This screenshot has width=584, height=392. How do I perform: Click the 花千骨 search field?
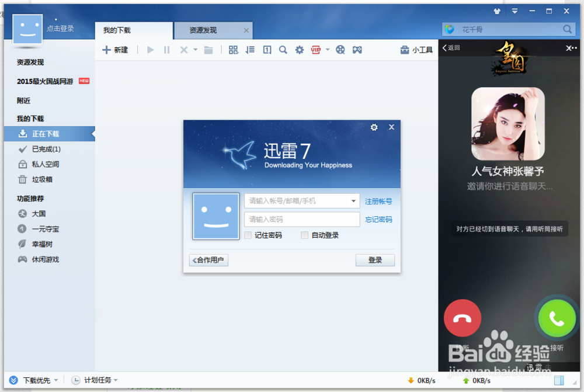(x=509, y=29)
